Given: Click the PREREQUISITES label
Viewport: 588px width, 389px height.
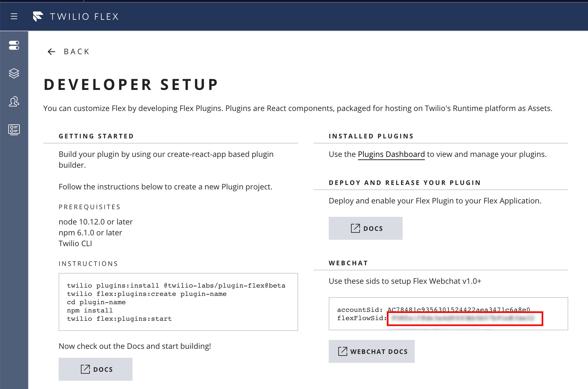Looking at the screenshot, I should (x=90, y=207).
